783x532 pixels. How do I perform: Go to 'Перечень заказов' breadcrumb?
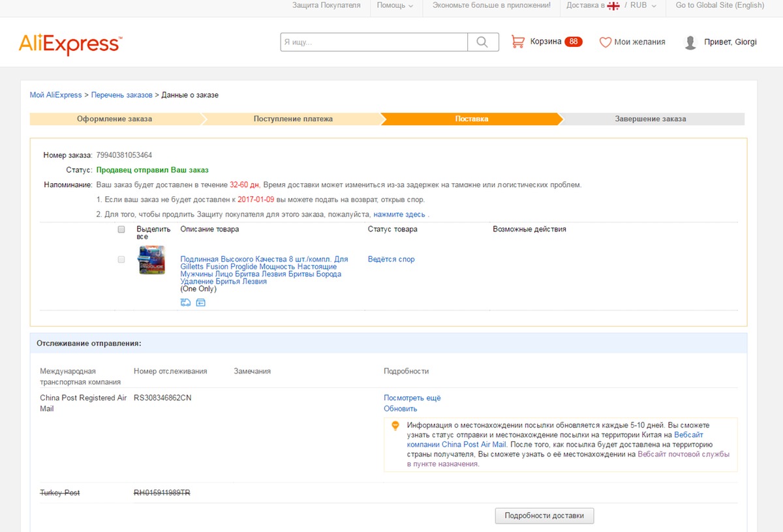pos(122,95)
